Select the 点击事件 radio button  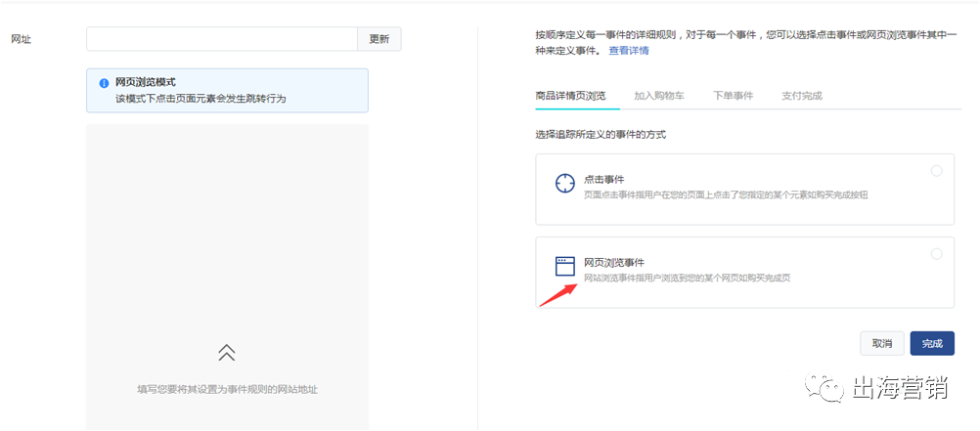(936, 170)
